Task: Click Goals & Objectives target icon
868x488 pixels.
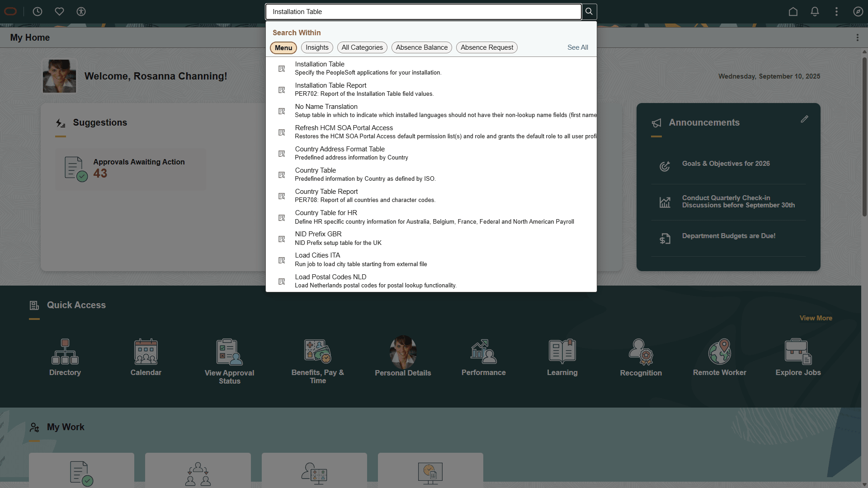Action: (665, 166)
